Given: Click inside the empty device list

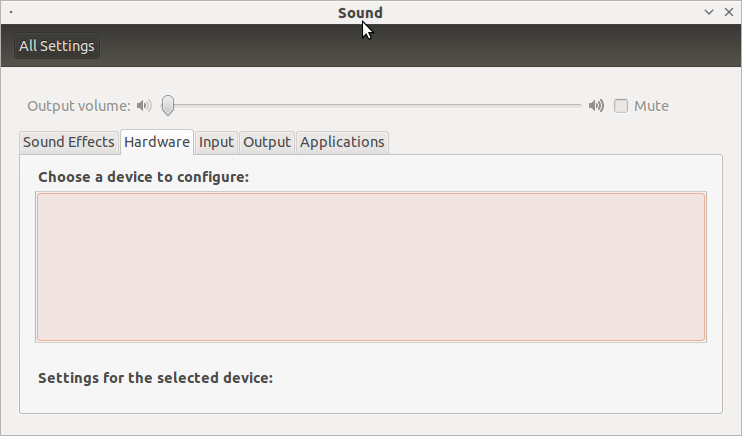Looking at the screenshot, I should click(x=371, y=267).
